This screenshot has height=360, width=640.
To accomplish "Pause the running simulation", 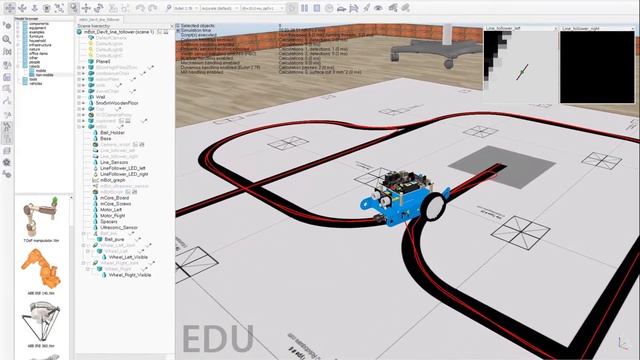I will (304, 8).
